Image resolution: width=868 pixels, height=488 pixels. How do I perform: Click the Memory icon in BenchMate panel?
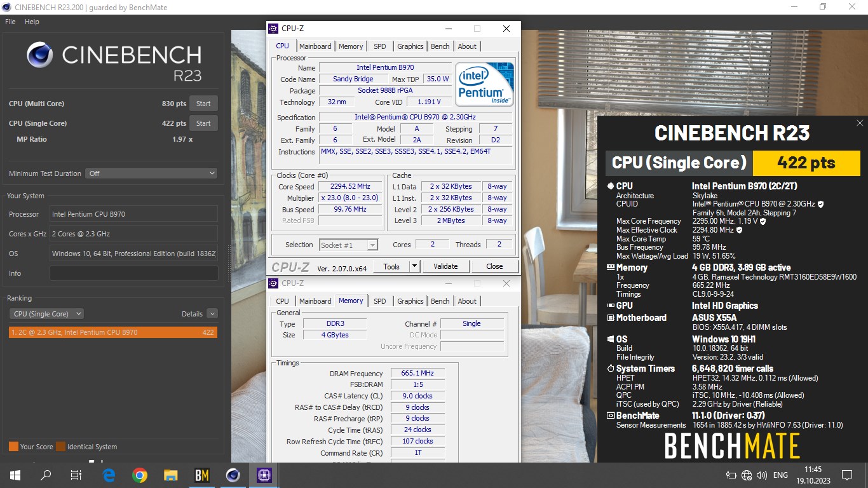[611, 268]
